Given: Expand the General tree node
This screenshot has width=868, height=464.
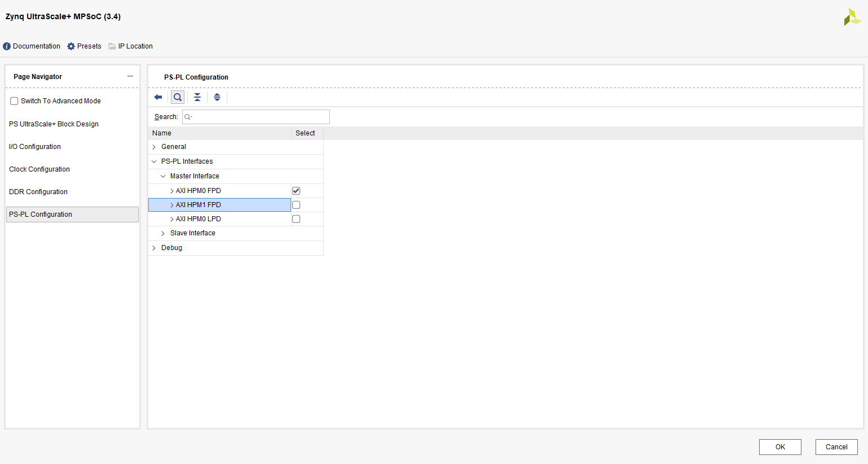Looking at the screenshot, I should (x=154, y=147).
